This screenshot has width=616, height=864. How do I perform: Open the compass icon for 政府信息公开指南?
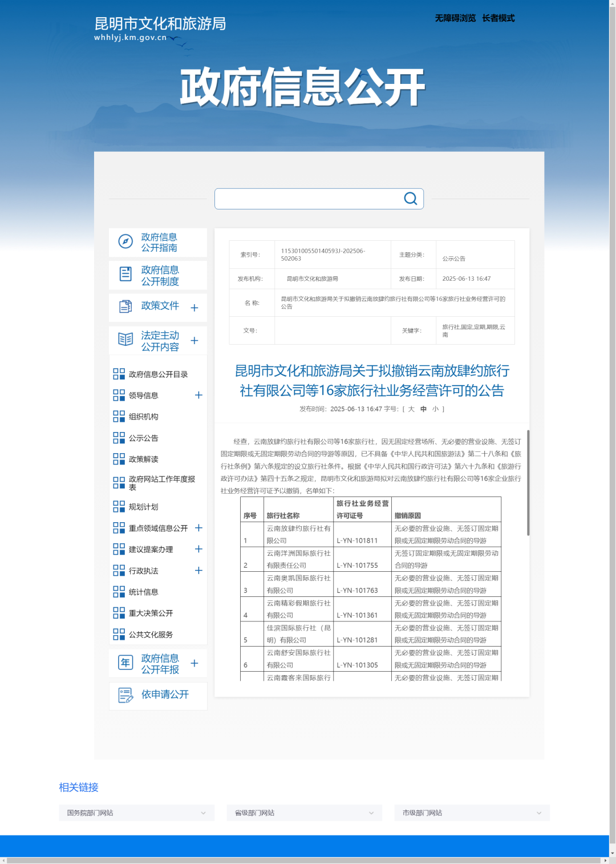point(125,241)
